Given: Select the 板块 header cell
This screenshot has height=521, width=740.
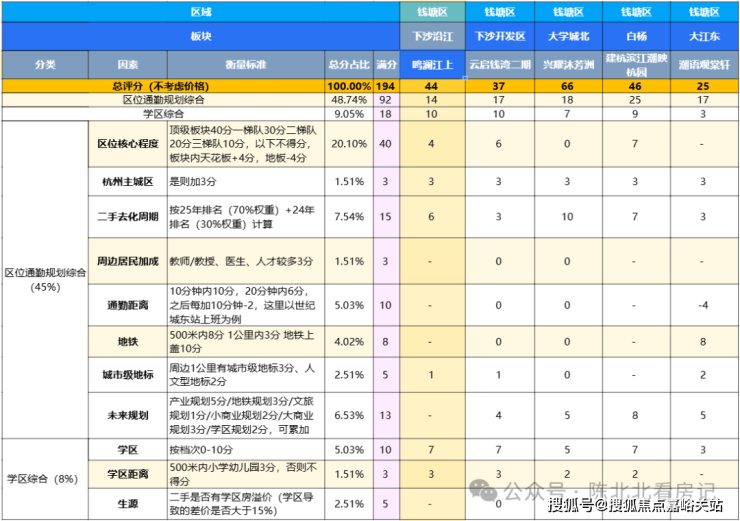Looking at the screenshot, I should 201,36.
